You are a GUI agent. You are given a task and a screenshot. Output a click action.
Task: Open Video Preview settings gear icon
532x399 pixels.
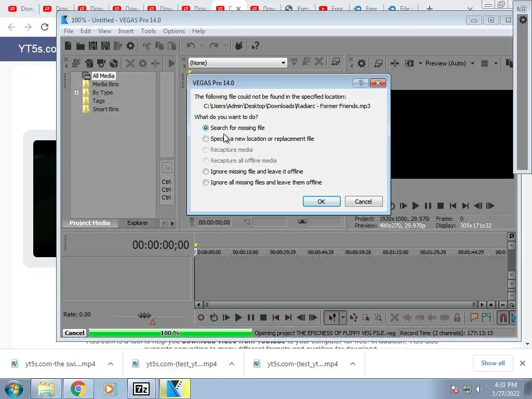[x=362, y=63]
